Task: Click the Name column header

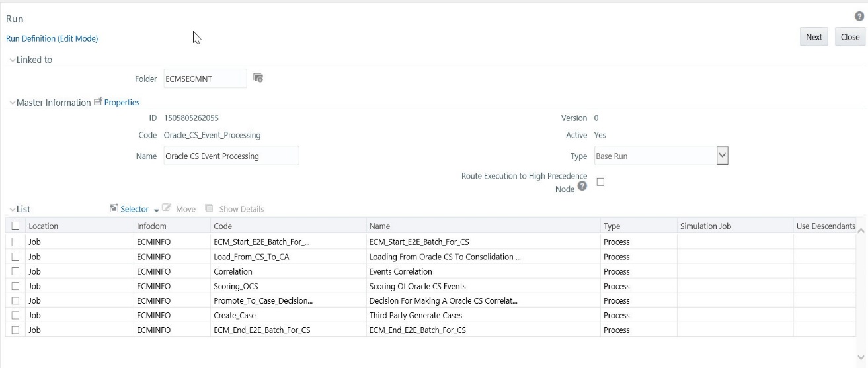Action: 483,226
